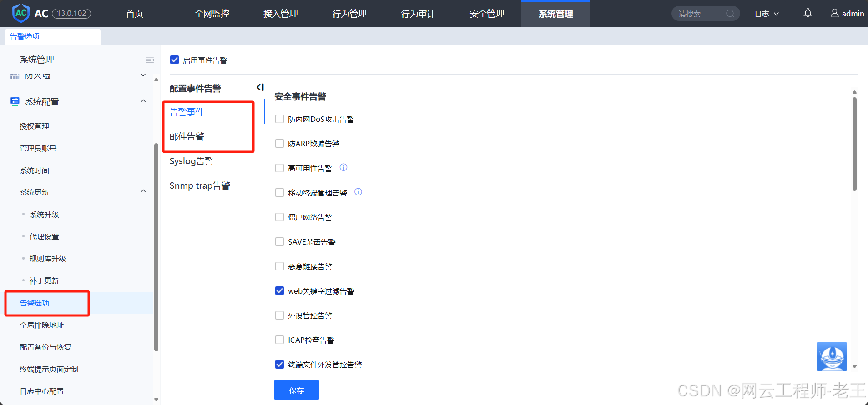This screenshot has height=405, width=868.
Task: Open 系统升级 in sidebar
Action: 44,215
